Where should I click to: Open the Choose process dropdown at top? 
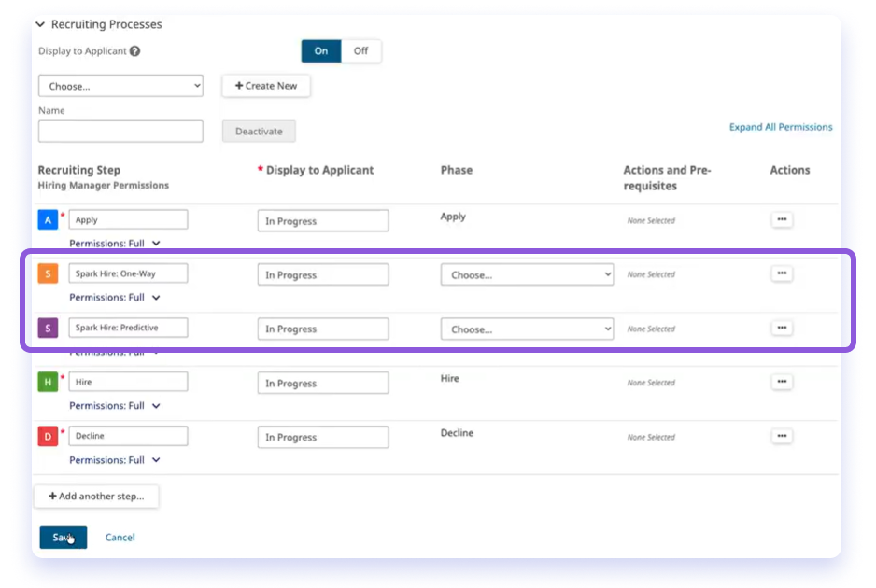pos(120,85)
